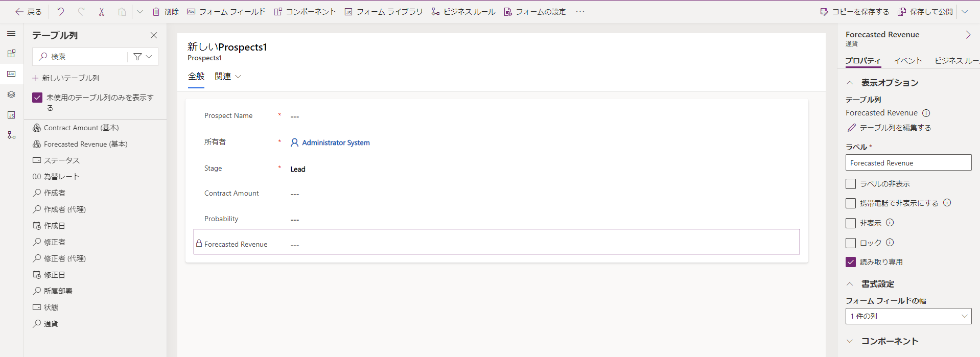Switch to the 全般 form tab
The width and height of the screenshot is (980, 357).
coord(196,77)
